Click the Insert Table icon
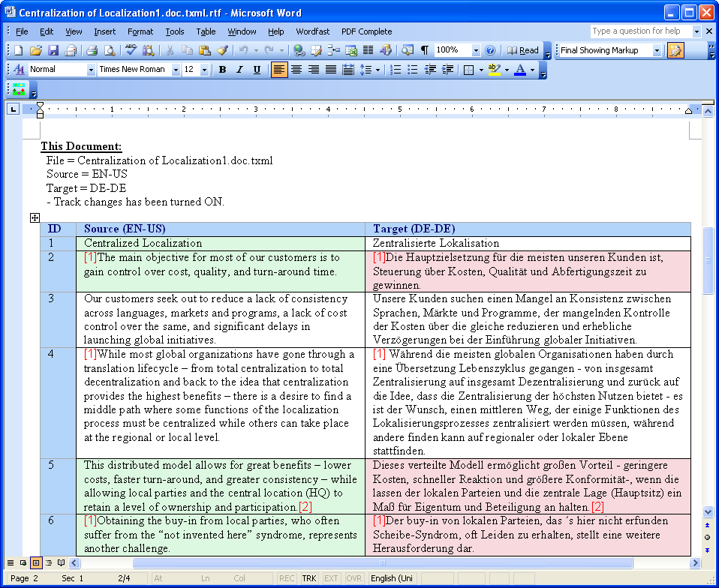This screenshot has height=588, width=719. coord(333,50)
